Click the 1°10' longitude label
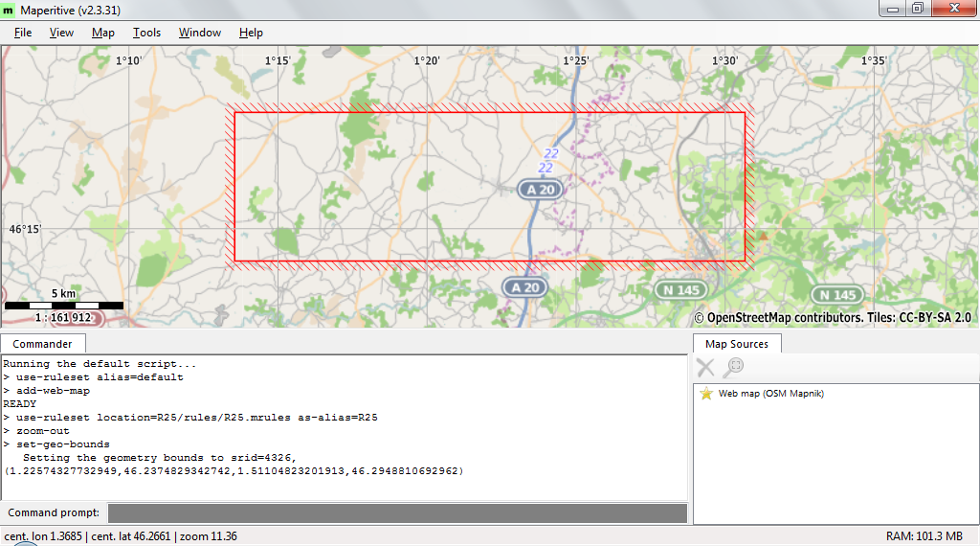The width and height of the screenshot is (980, 546). click(x=129, y=60)
